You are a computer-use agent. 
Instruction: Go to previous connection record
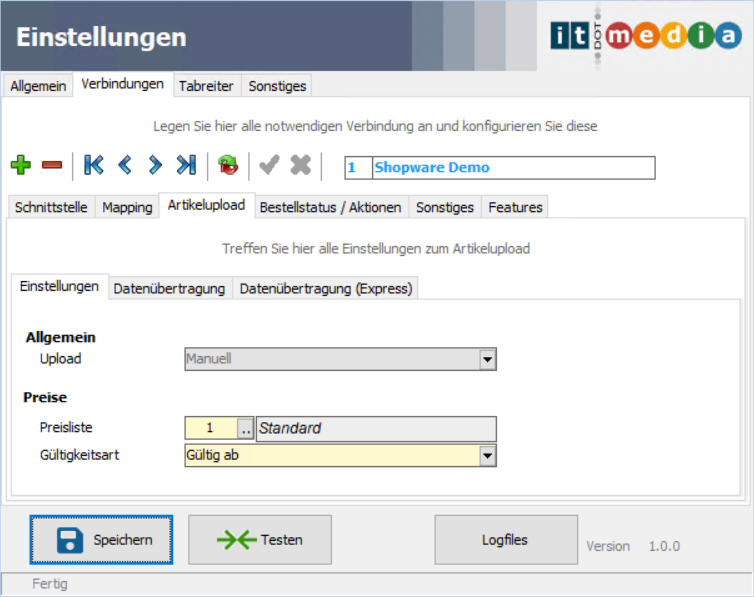[125, 165]
